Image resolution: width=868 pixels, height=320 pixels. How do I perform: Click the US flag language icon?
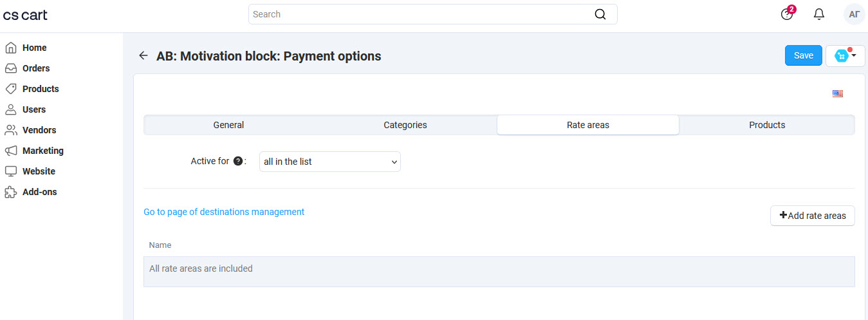point(837,93)
